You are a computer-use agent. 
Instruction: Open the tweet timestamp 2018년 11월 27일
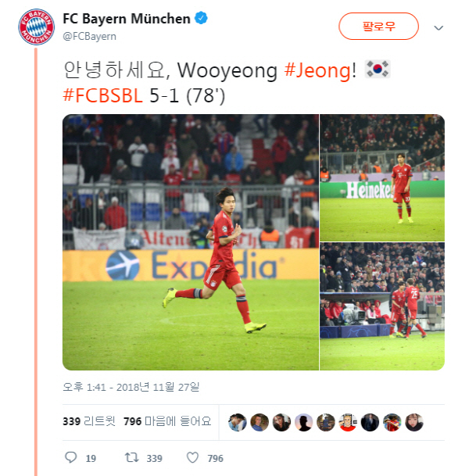pyautogui.click(x=131, y=387)
